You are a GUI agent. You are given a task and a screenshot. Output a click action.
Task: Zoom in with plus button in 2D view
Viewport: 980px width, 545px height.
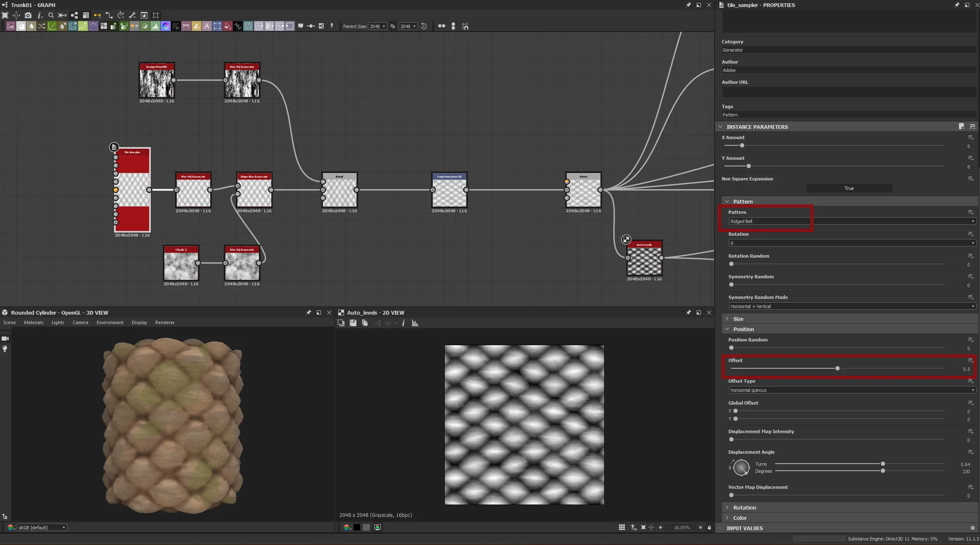click(x=700, y=527)
